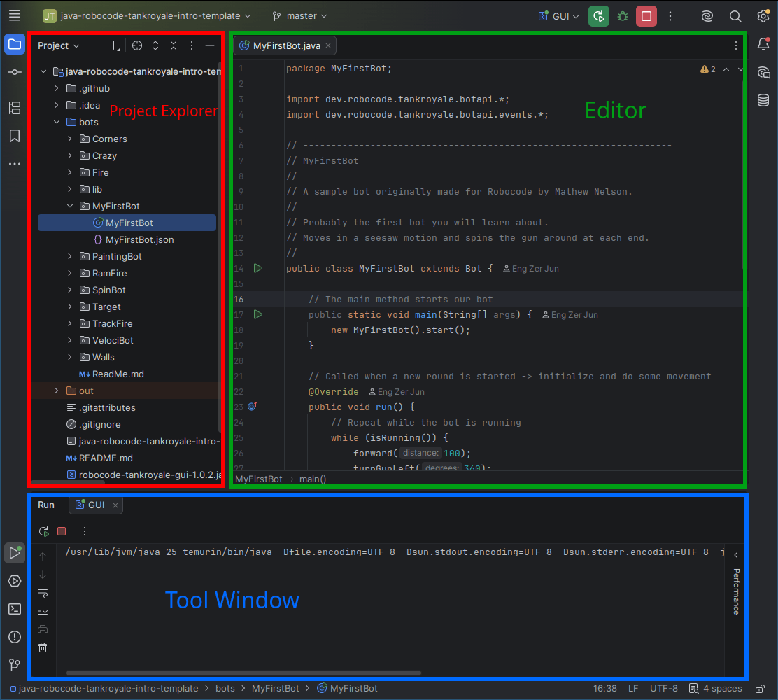Toggle soft-wrap in Run console
The height and width of the screenshot is (700, 778).
43,594
